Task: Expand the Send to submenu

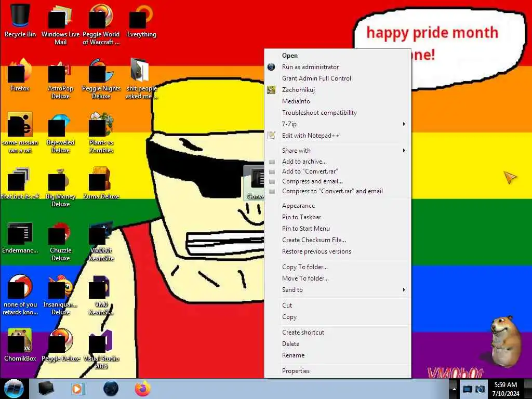Action: (x=337, y=290)
